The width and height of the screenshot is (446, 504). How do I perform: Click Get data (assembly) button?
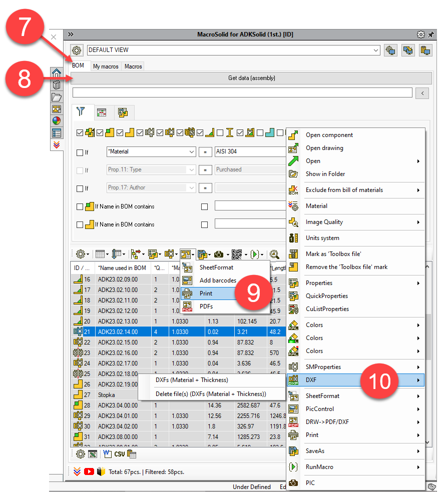point(251,78)
